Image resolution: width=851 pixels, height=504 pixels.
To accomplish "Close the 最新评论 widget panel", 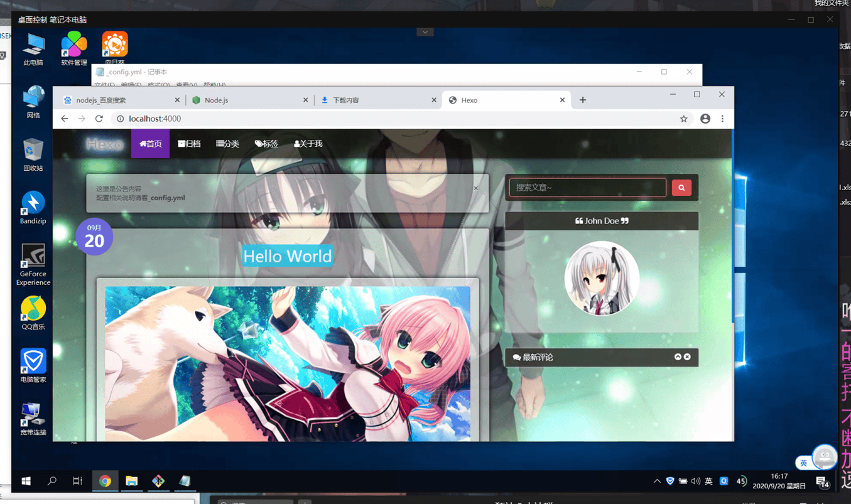I will tap(687, 357).
